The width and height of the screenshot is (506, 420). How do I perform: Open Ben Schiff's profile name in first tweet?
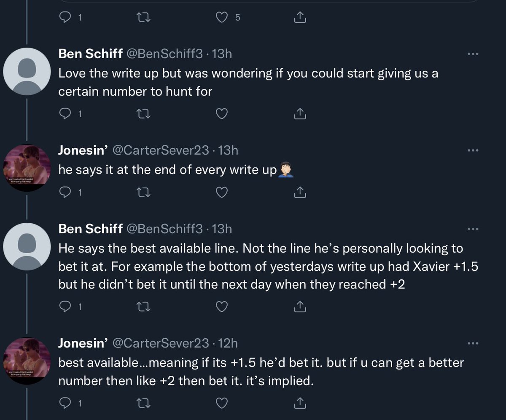[90, 54]
